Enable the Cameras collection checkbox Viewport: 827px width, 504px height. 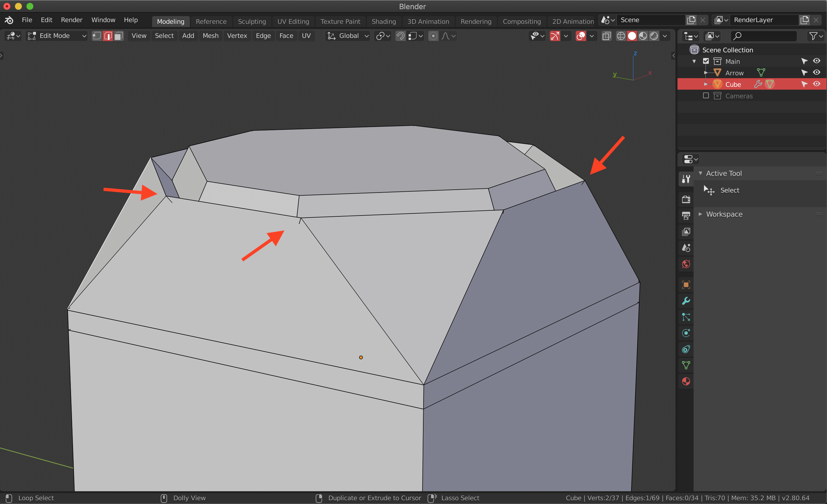(706, 96)
